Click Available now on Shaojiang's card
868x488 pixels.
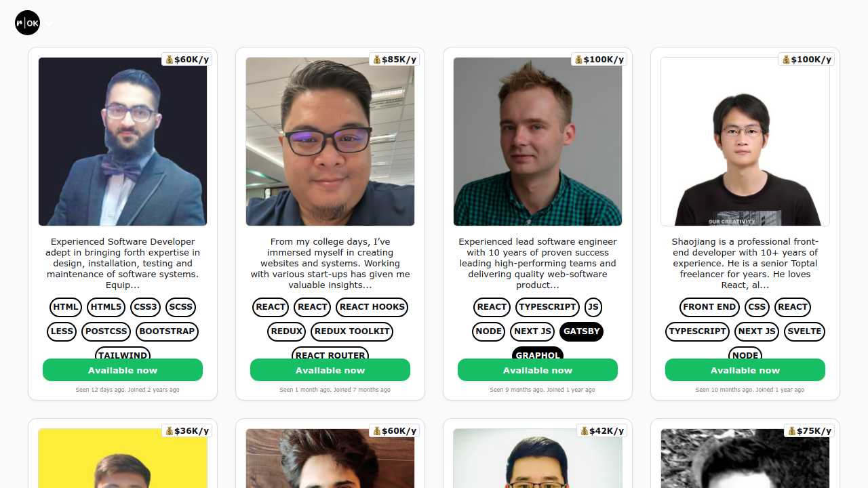click(x=745, y=370)
